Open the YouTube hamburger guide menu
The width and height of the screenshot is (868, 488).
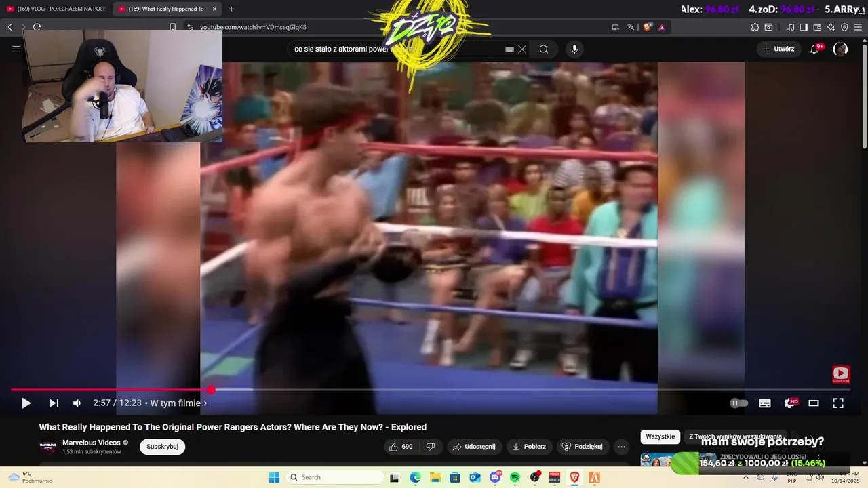point(16,49)
